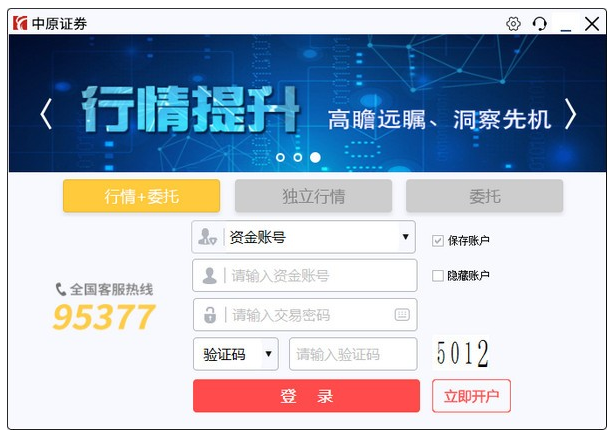Expand the 资金账号 account type dropdown
Viewport: 613px width, 434px height.
point(405,237)
